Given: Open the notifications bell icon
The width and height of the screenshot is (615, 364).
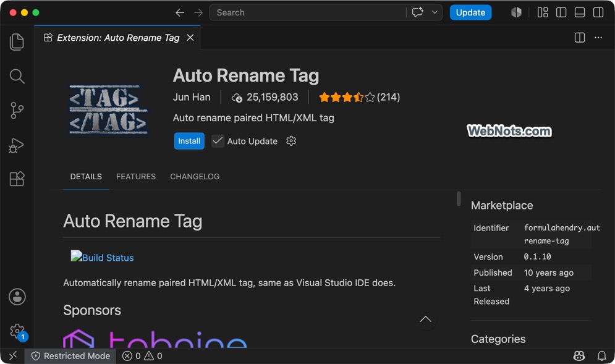Looking at the screenshot, I should tap(601, 356).
